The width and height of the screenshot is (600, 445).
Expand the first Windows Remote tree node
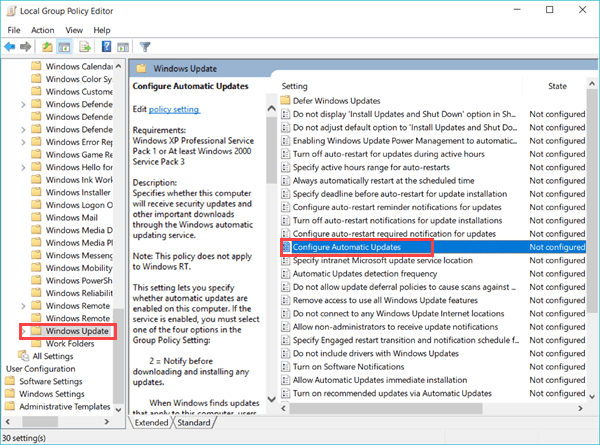[x=23, y=306]
